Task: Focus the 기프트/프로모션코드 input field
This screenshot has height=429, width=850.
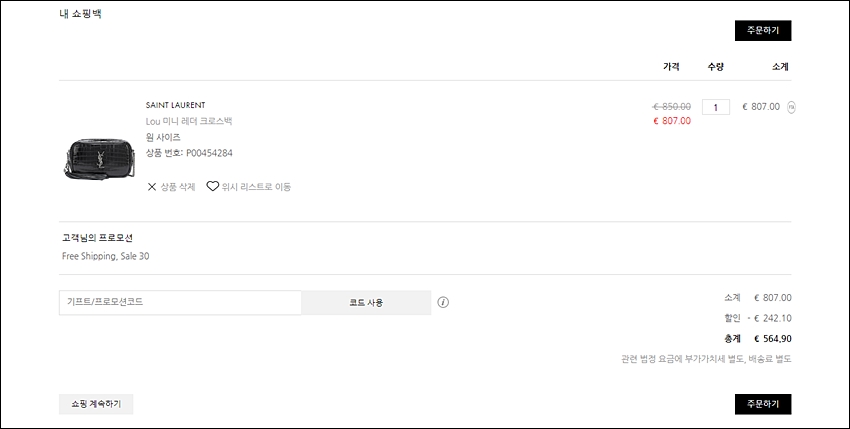Action: pyautogui.click(x=180, y=303)
